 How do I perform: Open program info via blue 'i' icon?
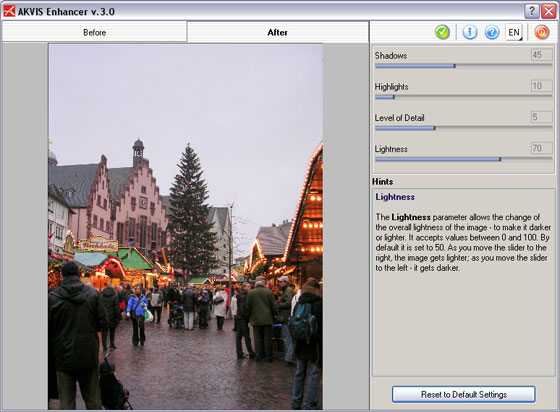coord(470,32)
